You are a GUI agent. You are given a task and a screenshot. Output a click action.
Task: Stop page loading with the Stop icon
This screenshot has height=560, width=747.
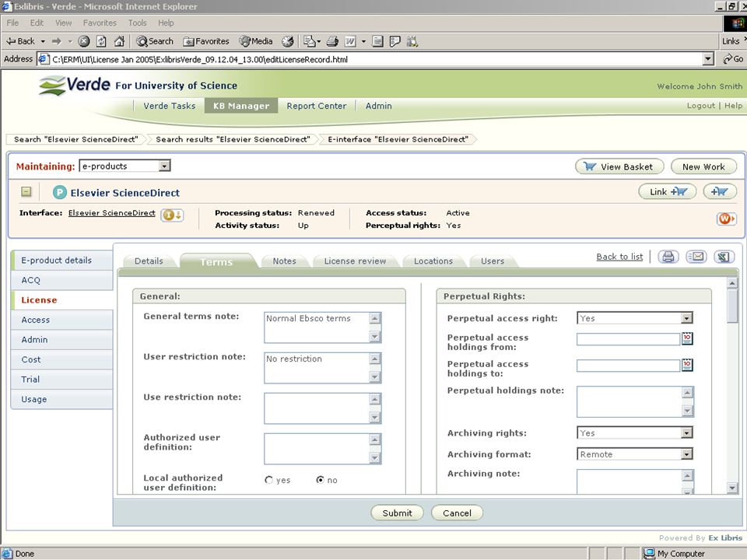pyautogui.click(x=84, y=41)
